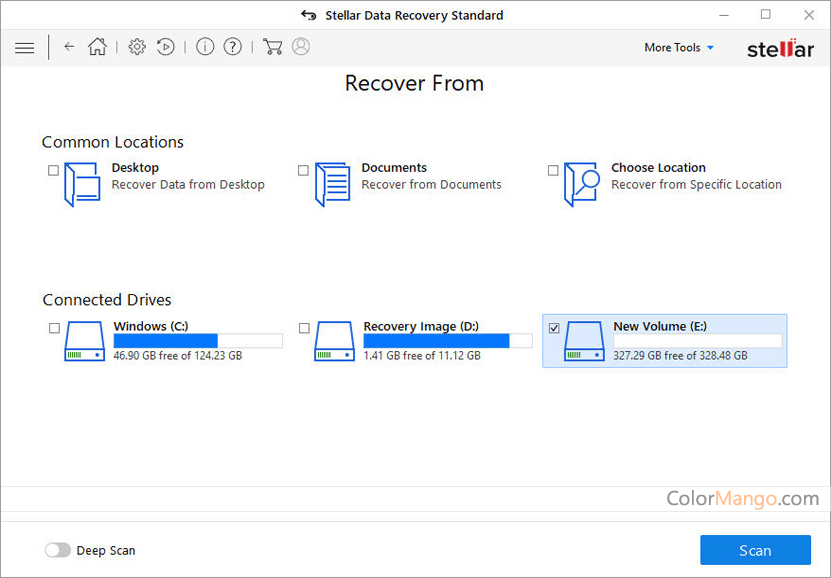The image size is (831, 578).
Task: Select the Windows (C:) drive
Action: tap(52, 328)
